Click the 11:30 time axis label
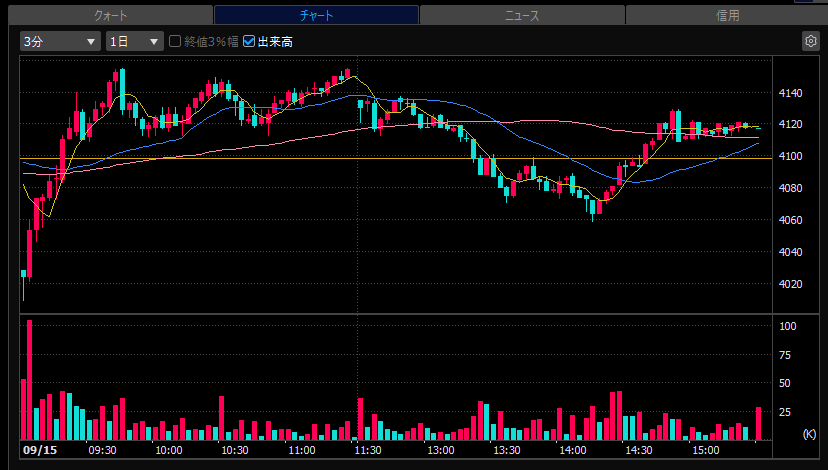 pyautogui.click(x=368, y=450)
